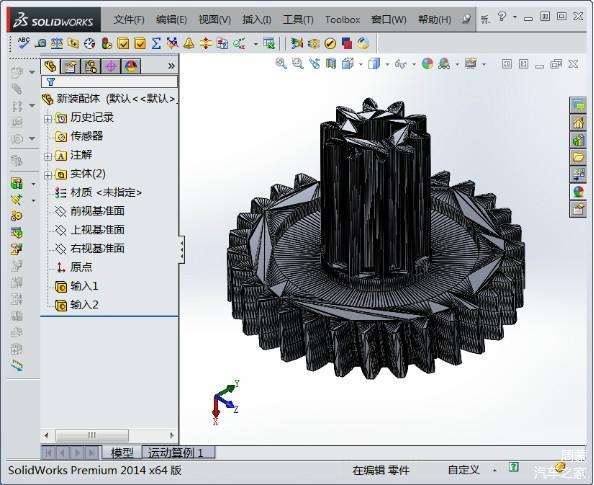The width and height of the screenshot is (594, 485).
Task: Toggle the Section View icon
Action: (x=331, y=64)
